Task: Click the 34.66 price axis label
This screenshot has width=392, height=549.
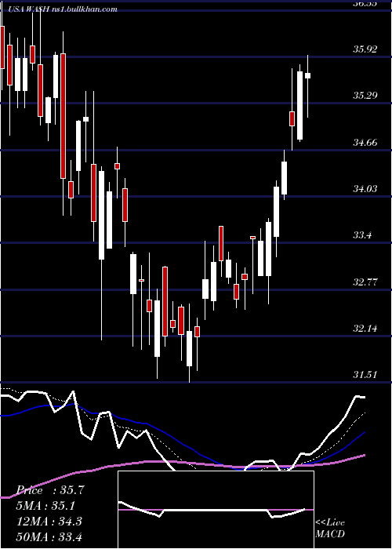Action: point(365,142)
